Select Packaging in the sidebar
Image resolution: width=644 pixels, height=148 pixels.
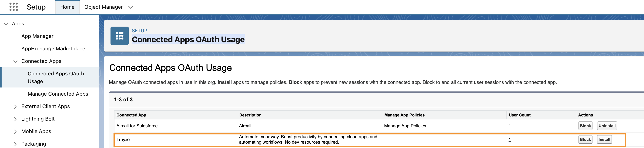[x=34, y=144]
